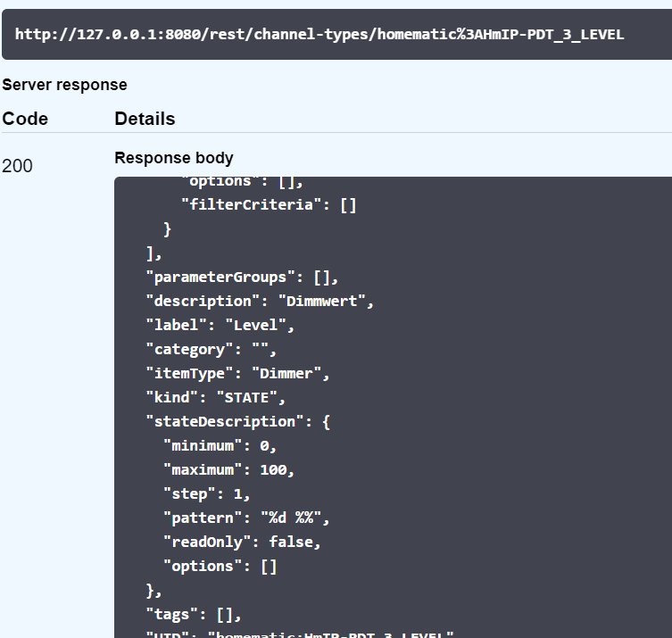The image size is (672, 638).
Task: Click the "Details" column header
Action: [x=145, y=119]
